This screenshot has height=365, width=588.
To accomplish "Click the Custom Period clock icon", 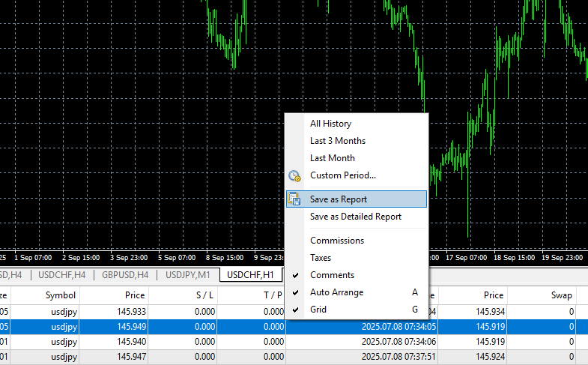I will point(294,176).
